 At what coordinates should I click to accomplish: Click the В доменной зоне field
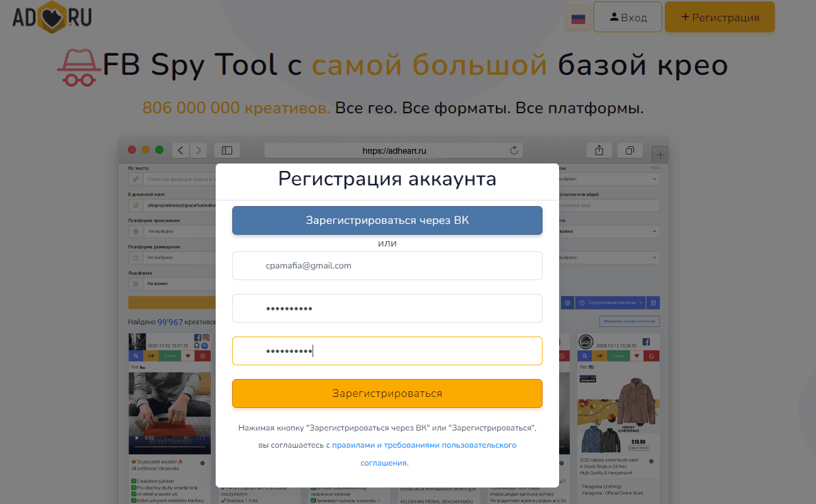click(172, 205)
